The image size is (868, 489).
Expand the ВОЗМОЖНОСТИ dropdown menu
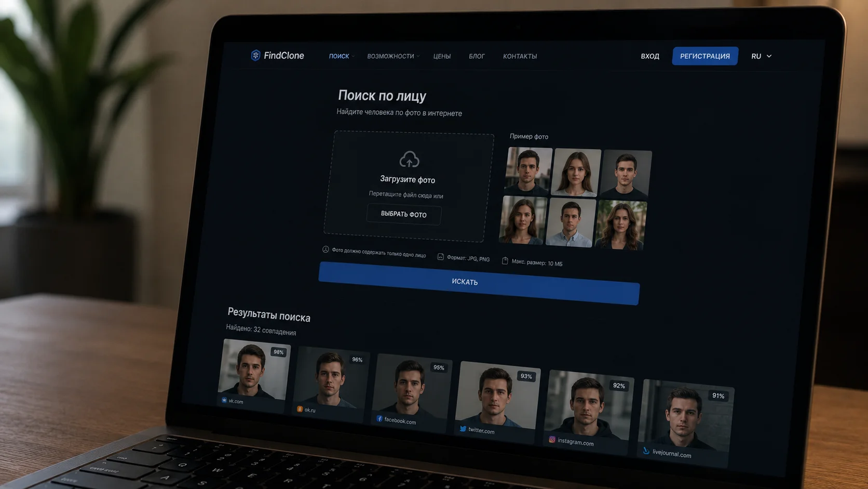coord(393,56)
